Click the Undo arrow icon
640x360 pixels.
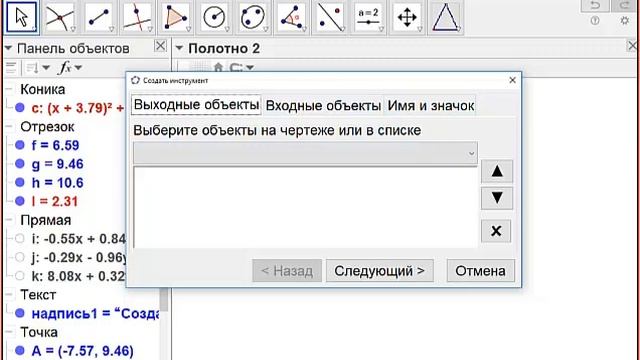[595, 5]
